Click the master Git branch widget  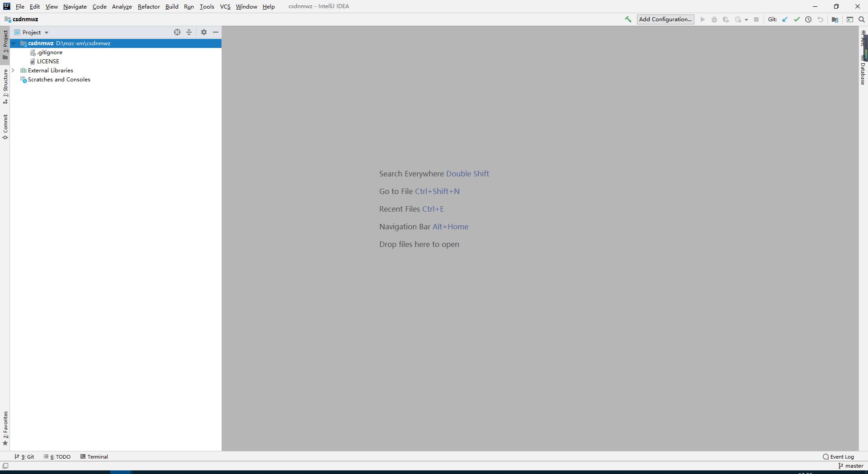(x=851, y=466)
